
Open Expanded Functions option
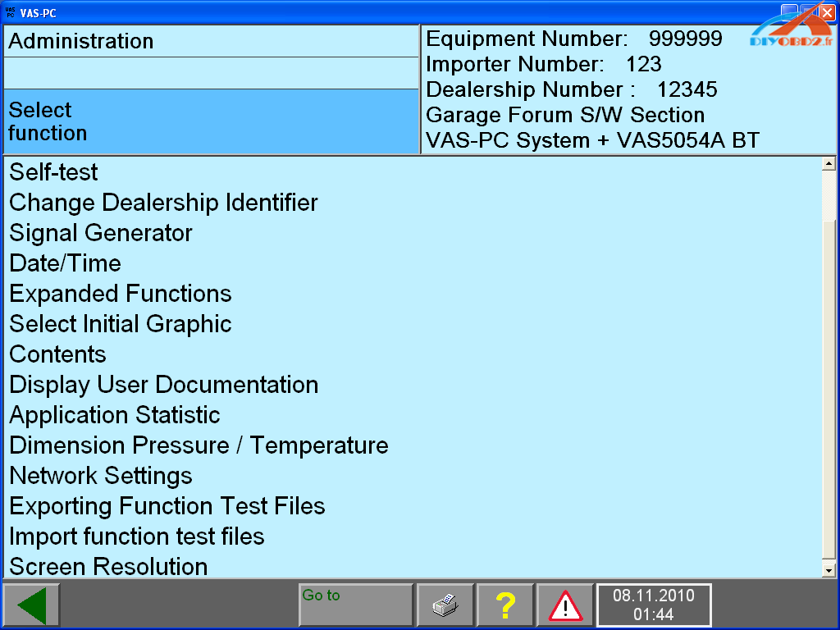[121, 294]
